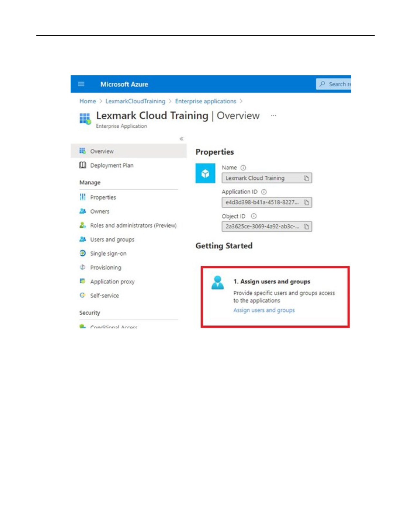Click the Application ID info icon
Viewport: 411px width, 532px height.
[264, 192]
